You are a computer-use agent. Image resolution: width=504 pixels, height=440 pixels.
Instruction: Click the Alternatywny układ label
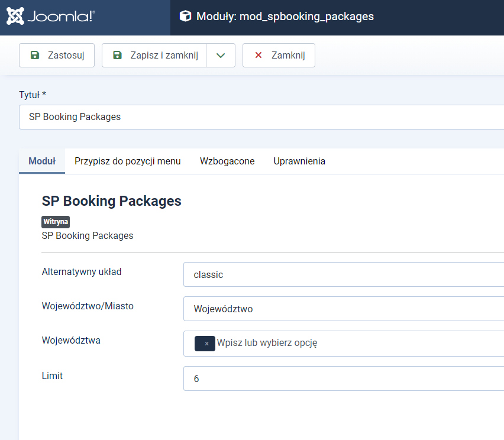click(82, 272)
